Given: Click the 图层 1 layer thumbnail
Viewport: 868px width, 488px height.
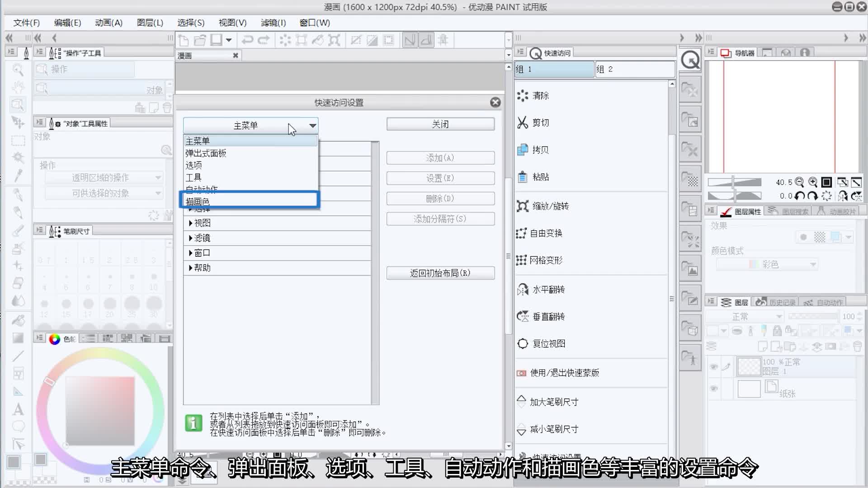Looking at the screenshot, I should coord(749,366).
